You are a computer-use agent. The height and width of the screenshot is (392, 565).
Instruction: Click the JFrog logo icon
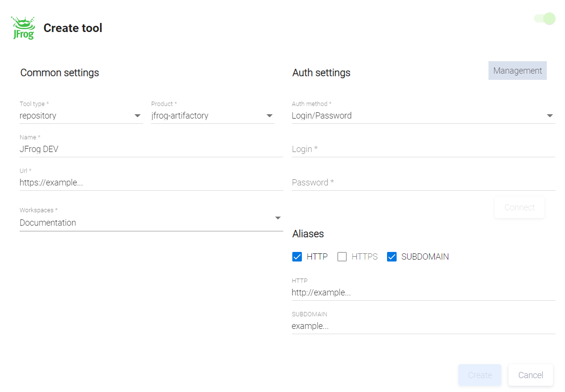[23, 28]
